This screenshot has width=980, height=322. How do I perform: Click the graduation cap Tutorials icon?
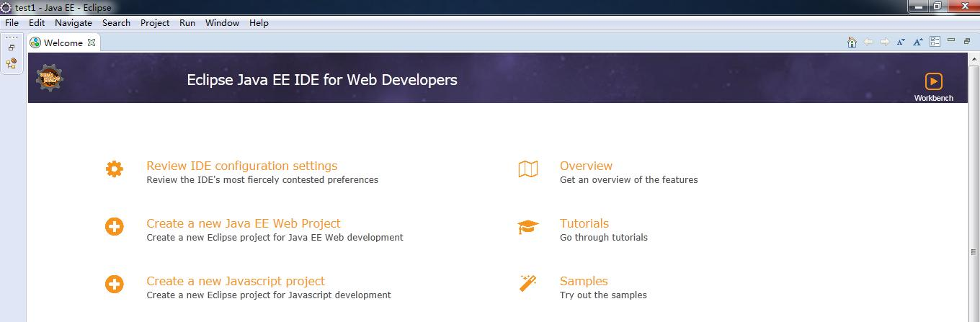pos(528,227)
